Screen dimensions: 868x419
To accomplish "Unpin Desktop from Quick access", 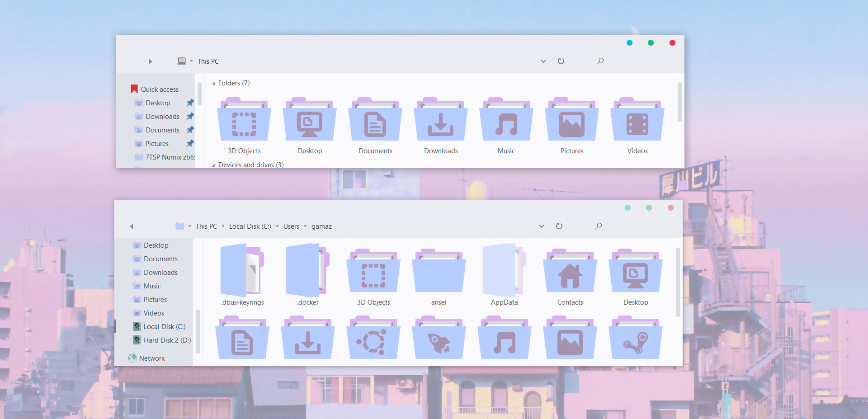I will (190, 103).
